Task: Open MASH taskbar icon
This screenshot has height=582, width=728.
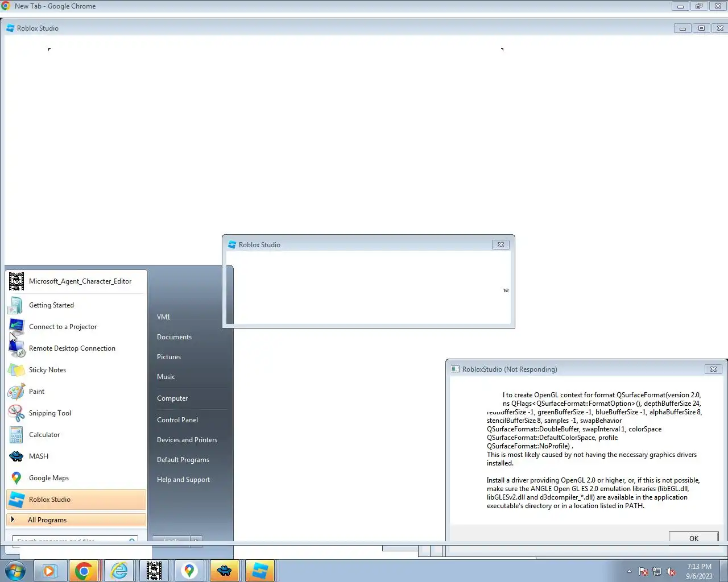Action: point(225,571)
